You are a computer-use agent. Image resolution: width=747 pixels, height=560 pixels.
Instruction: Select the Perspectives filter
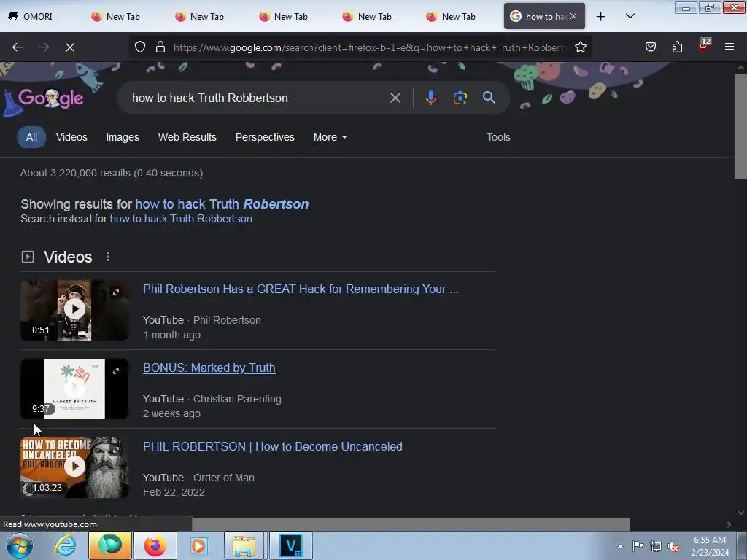(x=265, y=137)
